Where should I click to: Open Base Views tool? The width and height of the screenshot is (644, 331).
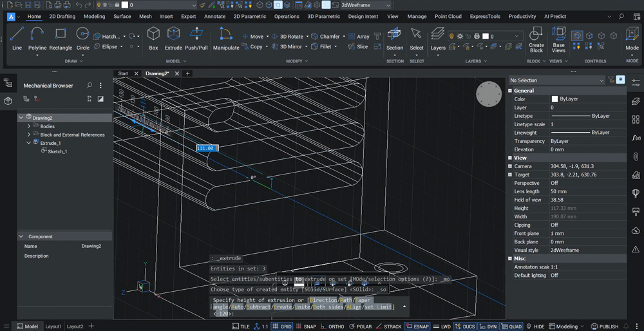[x=558, y=39]
